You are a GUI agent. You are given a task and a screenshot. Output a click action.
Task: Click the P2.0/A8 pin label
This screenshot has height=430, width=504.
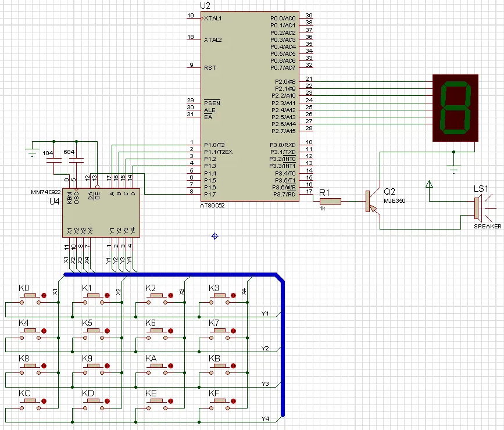click(285, 81)
